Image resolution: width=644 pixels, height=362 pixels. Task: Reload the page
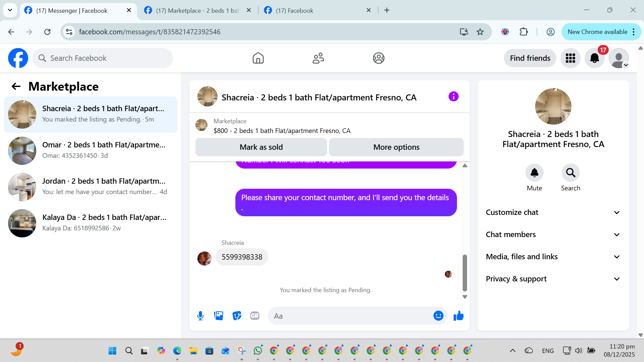click(x=47, y=32)
